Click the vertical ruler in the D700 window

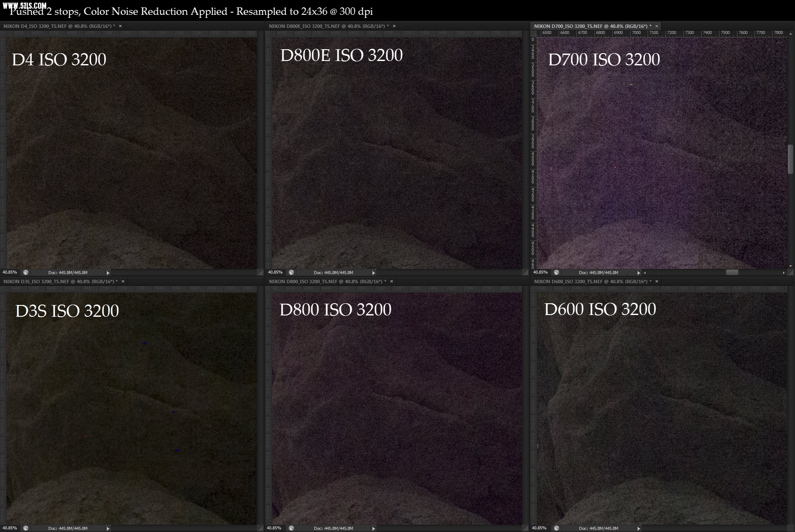533,152
